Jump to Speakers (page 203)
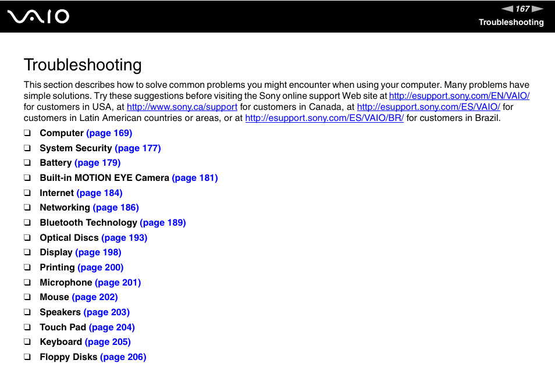Screen dimensions: 555x392 pyautogui.click(x=106, y=312)
